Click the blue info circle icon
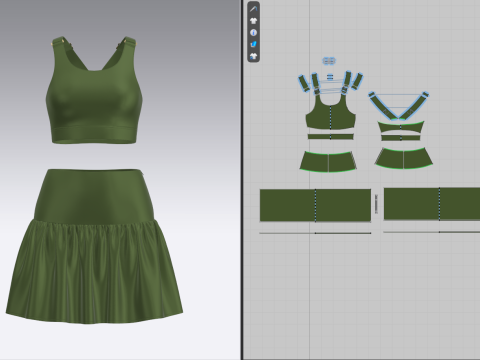The height and width of the screenshot is (360, 480). 254,33
